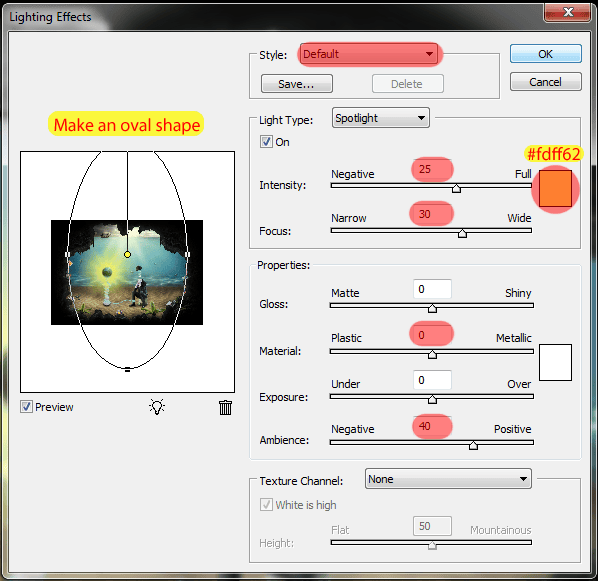
Task: Click the light bulb new light icon
Action: point(157,407)
